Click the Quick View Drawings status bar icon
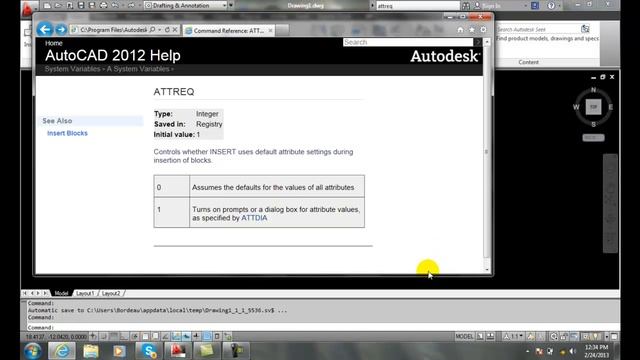The height and width of the screenshot is (360, 640). pos(491,336)
